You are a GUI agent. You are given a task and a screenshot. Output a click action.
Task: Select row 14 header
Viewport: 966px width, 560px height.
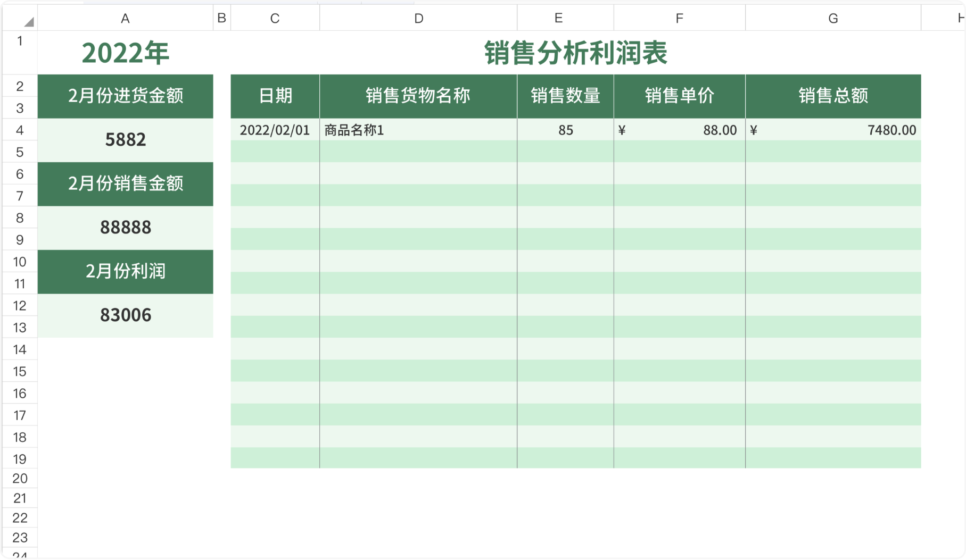coord(20,349)
